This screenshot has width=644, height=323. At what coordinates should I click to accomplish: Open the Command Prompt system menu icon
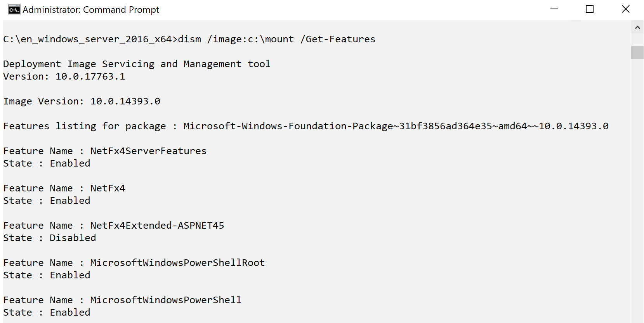(x=14, y=10)
